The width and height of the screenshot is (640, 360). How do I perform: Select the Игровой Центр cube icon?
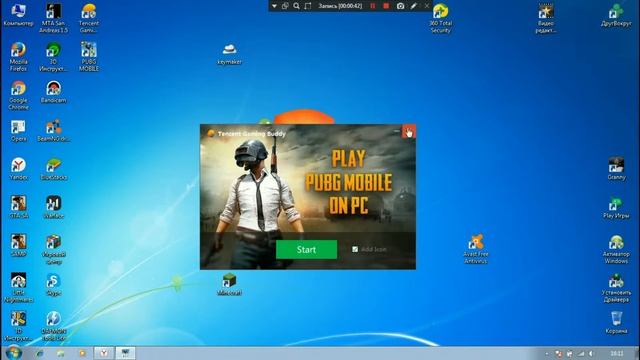53,249
